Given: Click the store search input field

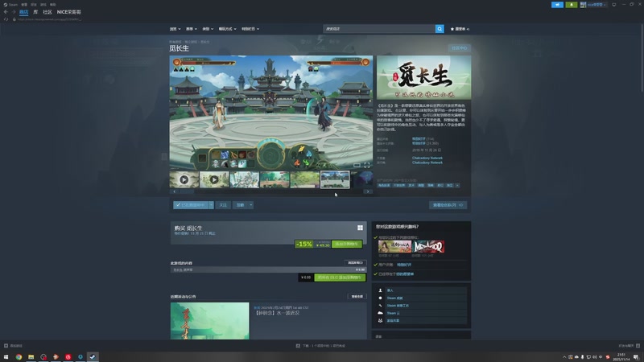Looking at the screenshot, I should (379, 29).
